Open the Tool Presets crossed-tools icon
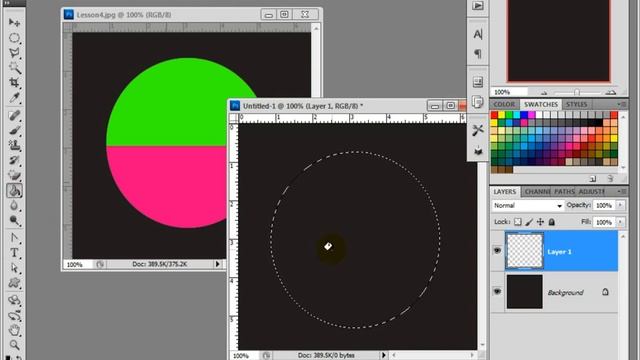640x360 pixels. (x=478, y=130)
